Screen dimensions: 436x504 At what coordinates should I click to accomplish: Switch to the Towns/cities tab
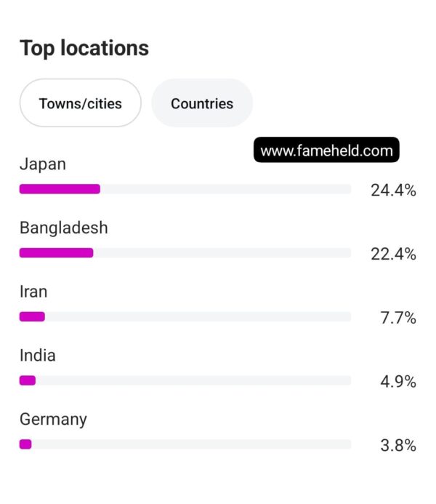80,103
